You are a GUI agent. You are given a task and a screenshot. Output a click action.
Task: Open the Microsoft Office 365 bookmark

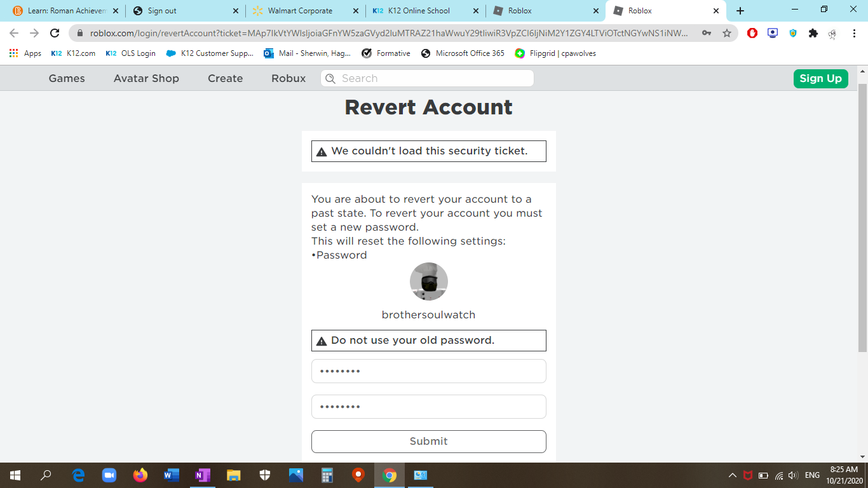[x=463, y=53]
